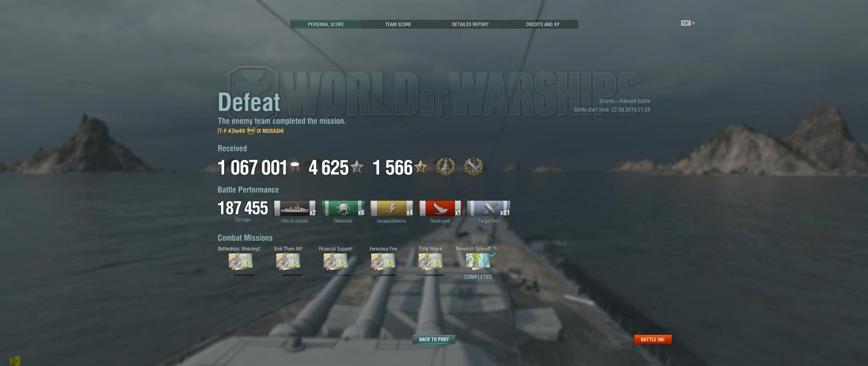Click the red Destroyed ribbon icon
868x366 pixels.
coord(440,208)
